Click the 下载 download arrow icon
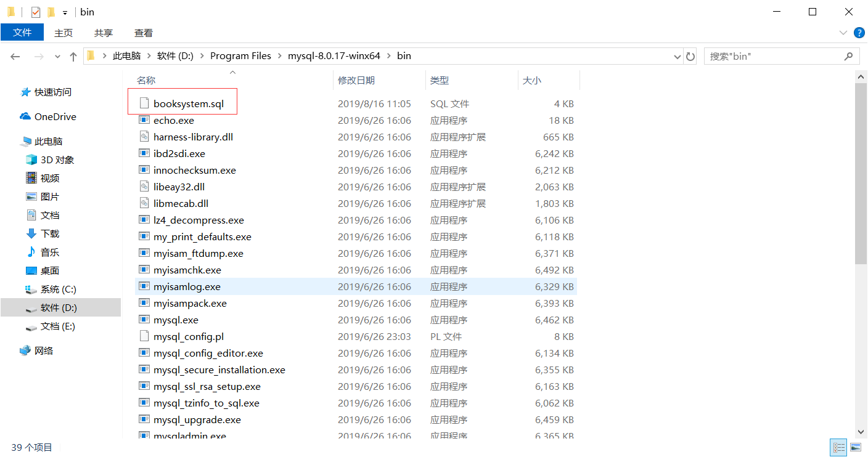The height and width of the screenshot is (457, 868). coord(31,233)
